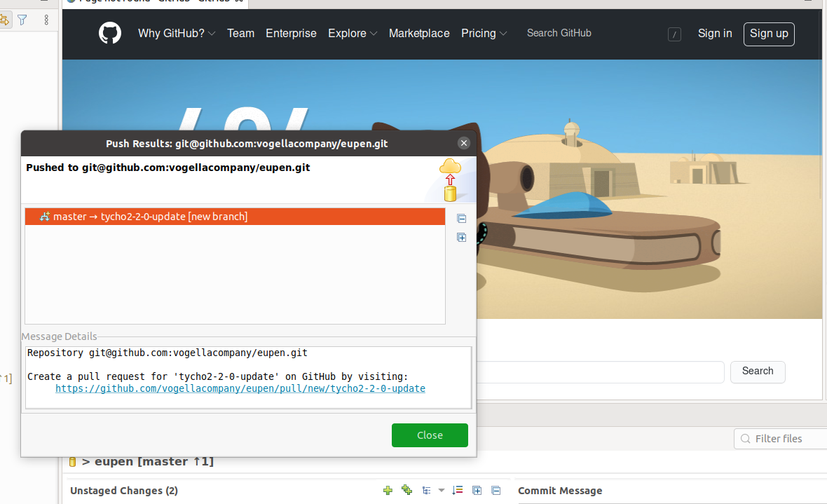Screen dimensions: 827x504
Task: Open the pull request URL link
Action: (240, 388)
